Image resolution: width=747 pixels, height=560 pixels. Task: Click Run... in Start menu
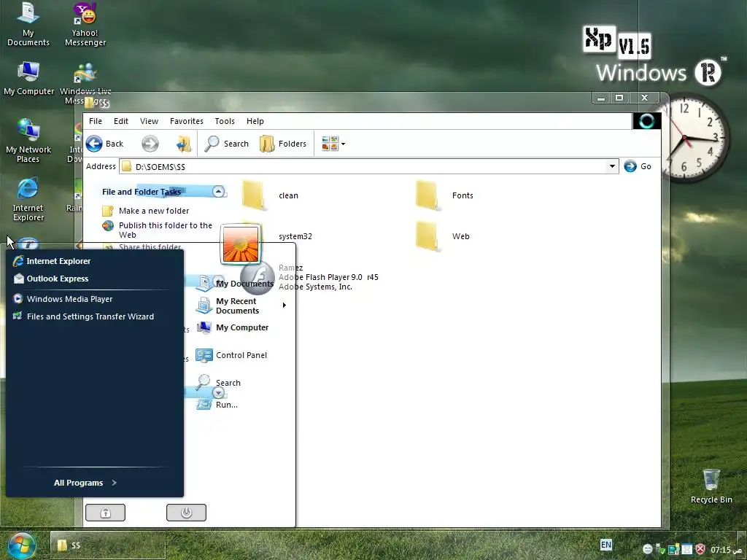coord(217,405)
